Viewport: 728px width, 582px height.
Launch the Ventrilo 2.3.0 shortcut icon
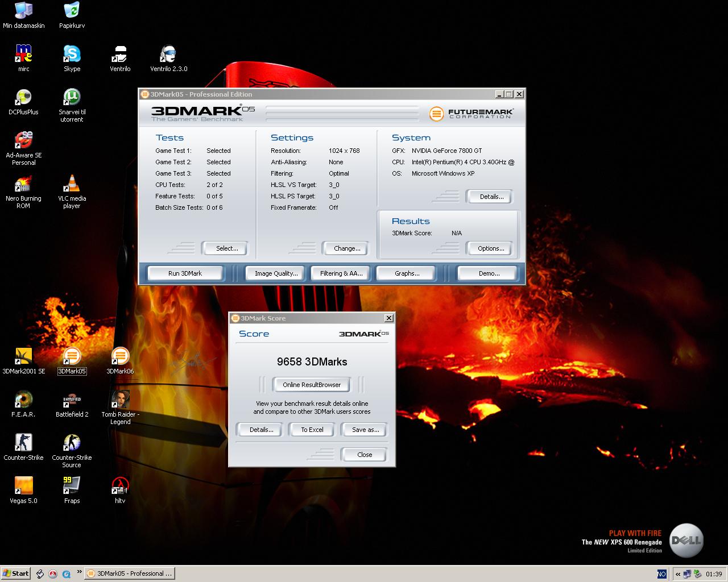[168, 59]
